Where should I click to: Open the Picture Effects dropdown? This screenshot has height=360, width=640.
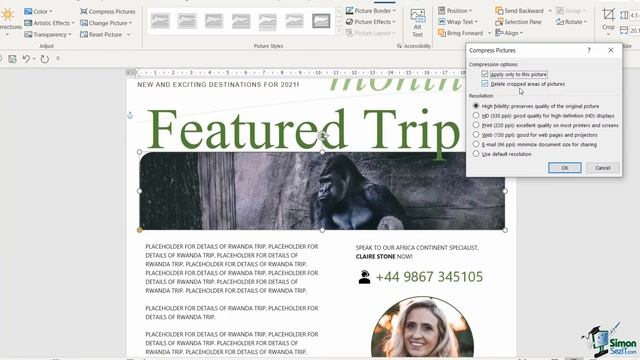tap(371, 22)
